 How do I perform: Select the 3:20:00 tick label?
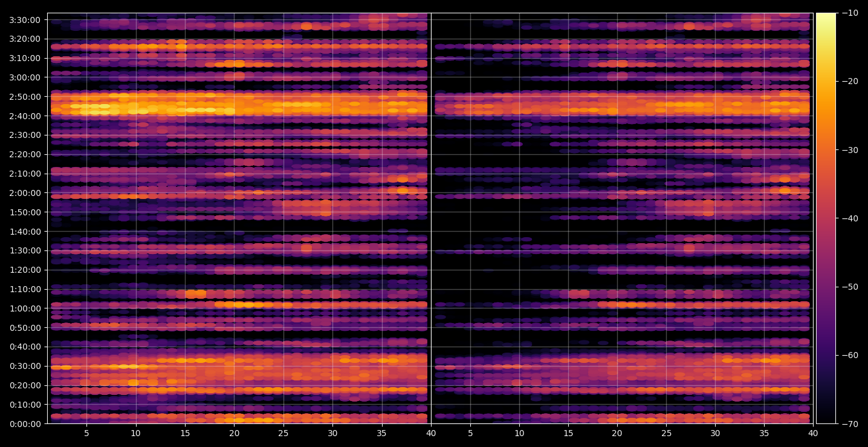click(25, 39)
